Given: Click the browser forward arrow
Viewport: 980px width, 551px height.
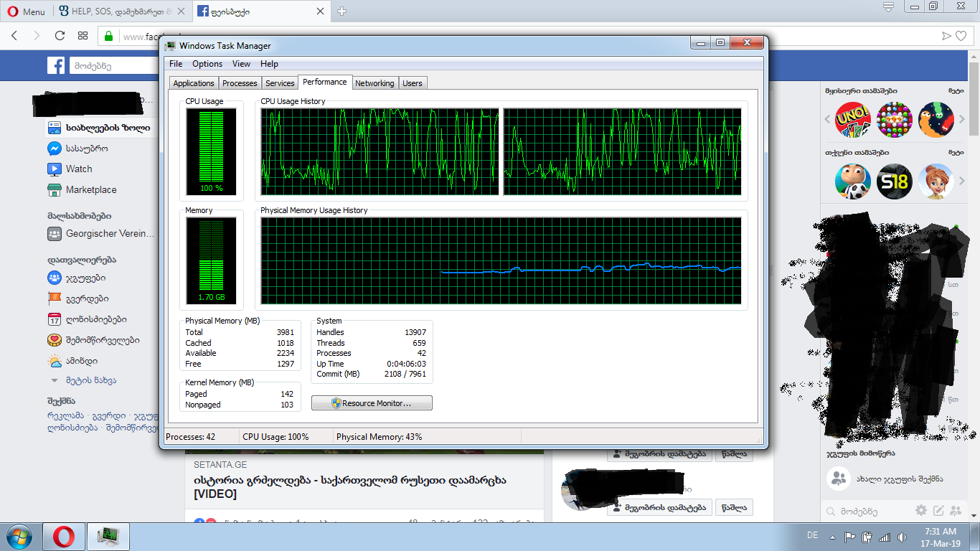Looking at the screenshot, I should 36,36.
